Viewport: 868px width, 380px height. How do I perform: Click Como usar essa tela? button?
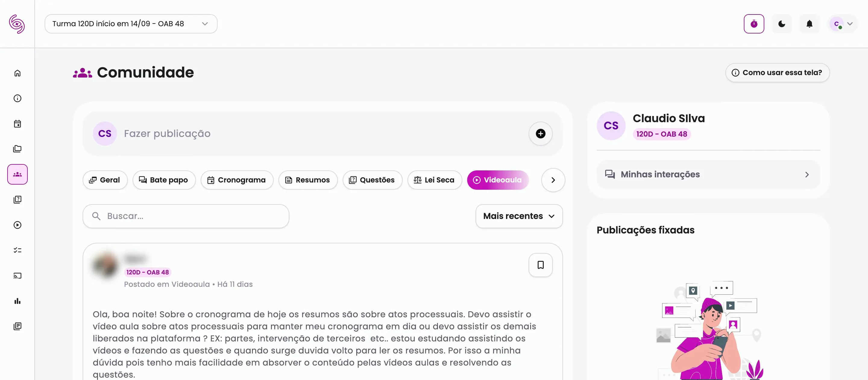[x=777, y=72]
